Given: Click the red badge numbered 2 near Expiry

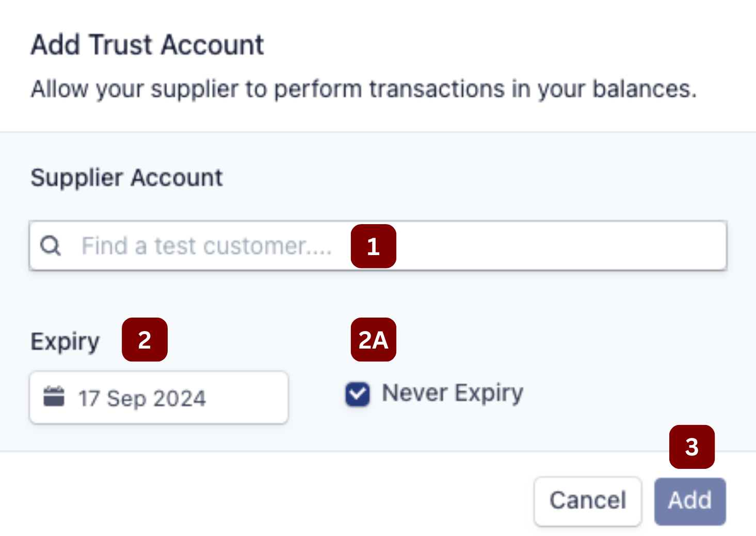Looking at the screenshot, I should pos(144,339).
